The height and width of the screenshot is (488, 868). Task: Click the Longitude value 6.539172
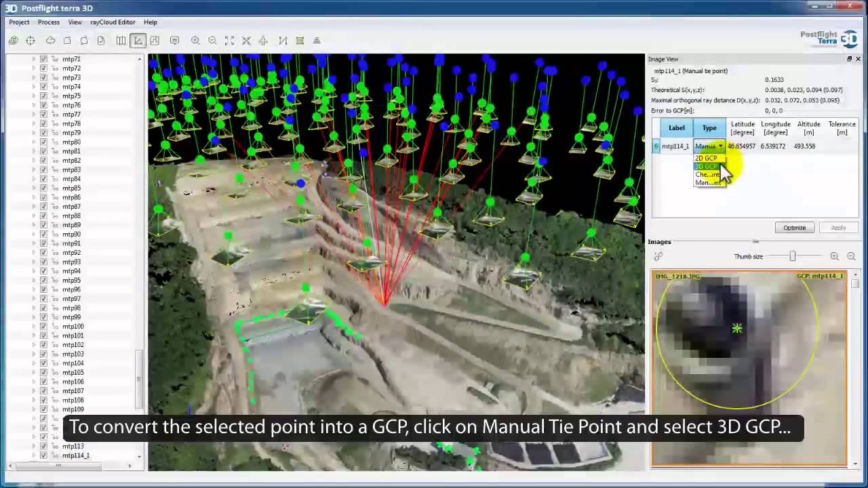point(773,146)
